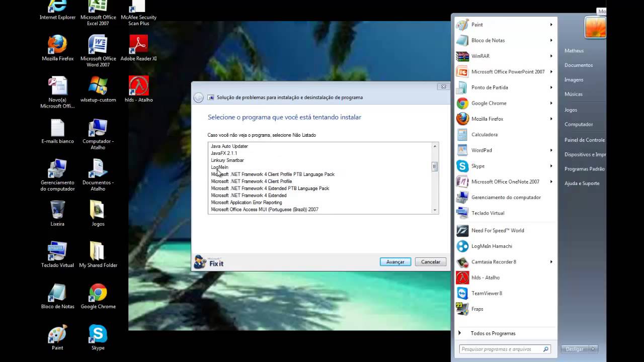644x362 pixels.
Task: Open Todos os Programas list
Action: pyautogui.click(x=492, y=333)
